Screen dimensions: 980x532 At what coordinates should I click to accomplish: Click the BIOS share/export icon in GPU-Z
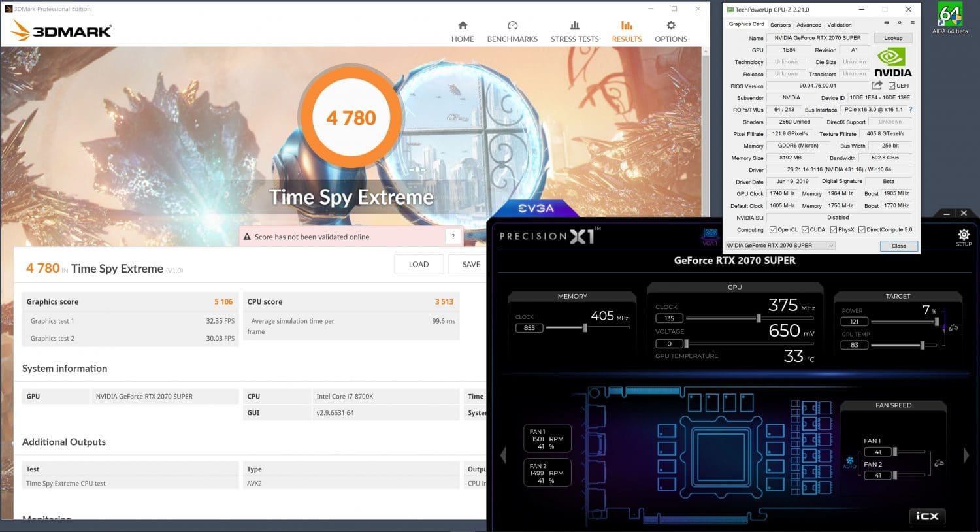click(877, 86)
